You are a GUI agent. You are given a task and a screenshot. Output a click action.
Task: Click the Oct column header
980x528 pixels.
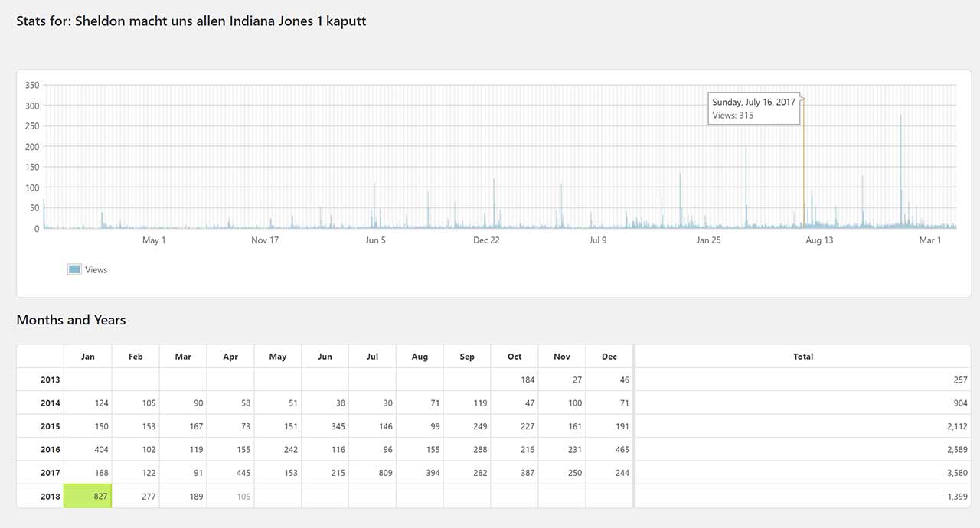click(514, 357)
